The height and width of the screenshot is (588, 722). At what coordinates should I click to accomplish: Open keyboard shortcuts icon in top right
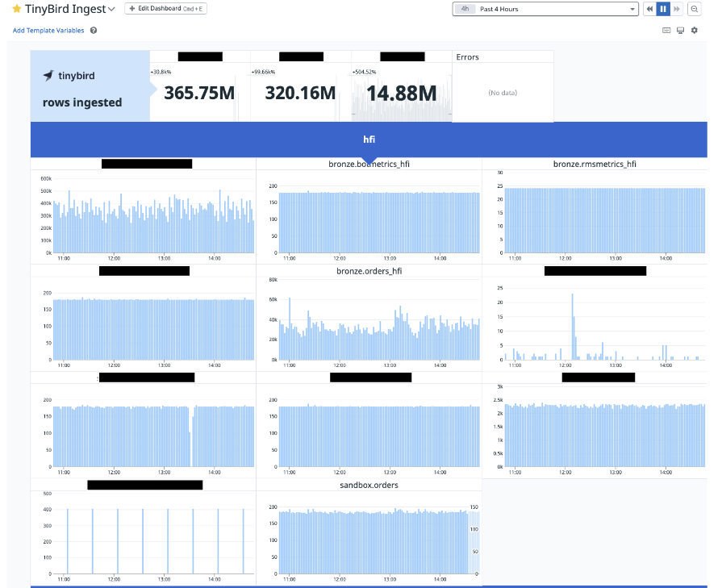pyautogui.click(x=666, y=31)
